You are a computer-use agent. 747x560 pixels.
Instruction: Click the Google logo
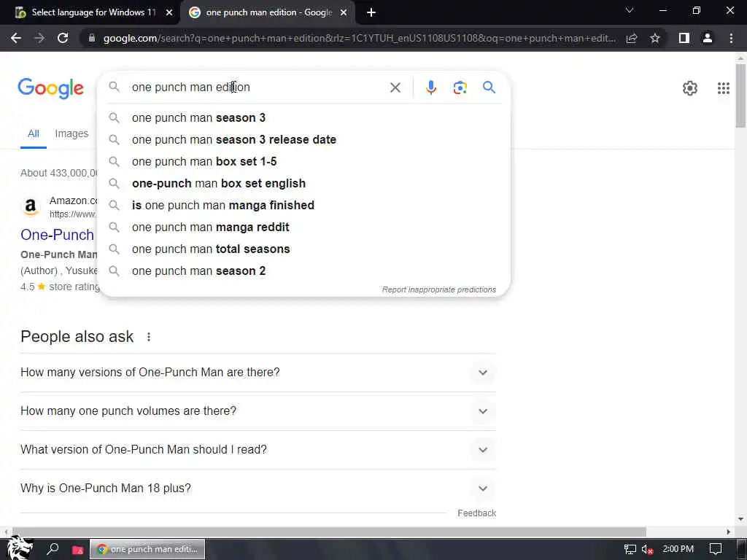click(x=50, y=88)
